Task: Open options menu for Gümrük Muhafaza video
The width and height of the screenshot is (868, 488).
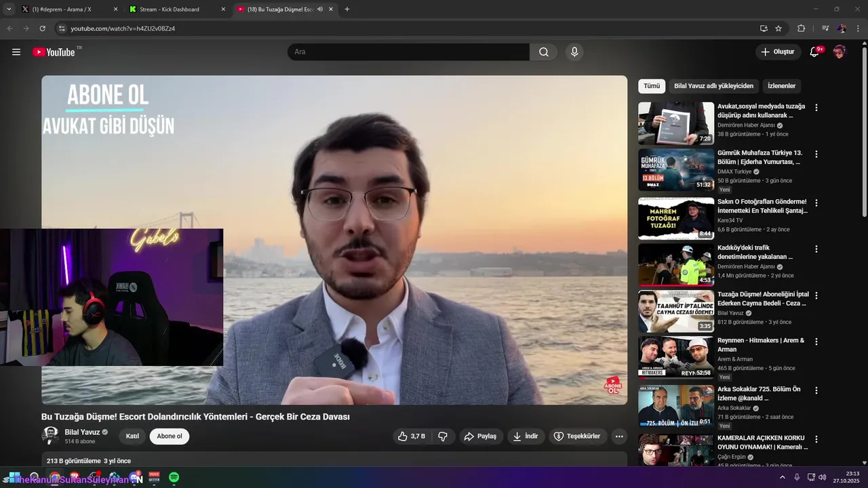Action: tap(816, 154)
